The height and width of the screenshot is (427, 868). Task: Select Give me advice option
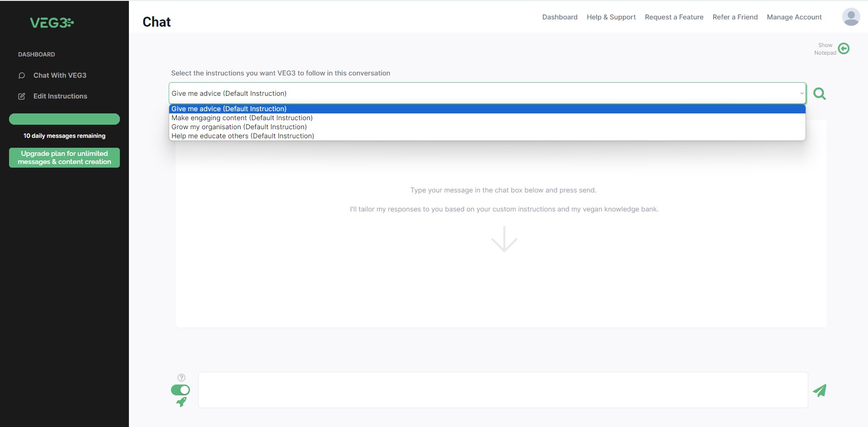point(487,109)
